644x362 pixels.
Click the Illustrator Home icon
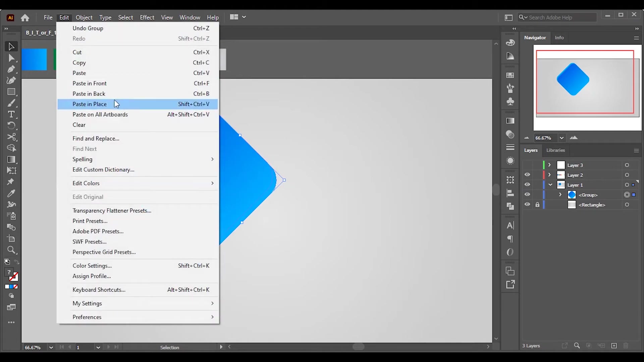click(x=25, y=17)
